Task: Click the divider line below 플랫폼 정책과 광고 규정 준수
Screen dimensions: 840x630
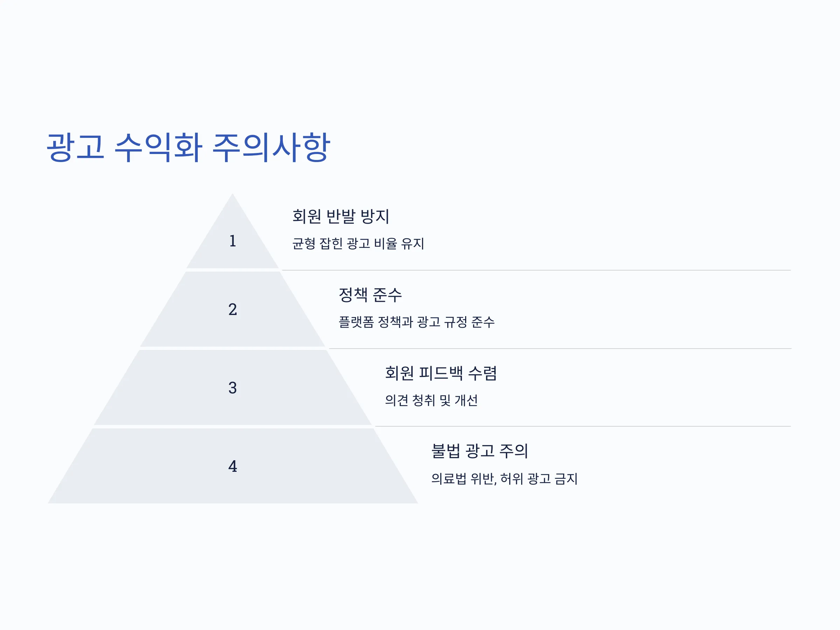Action: (560, 349)
